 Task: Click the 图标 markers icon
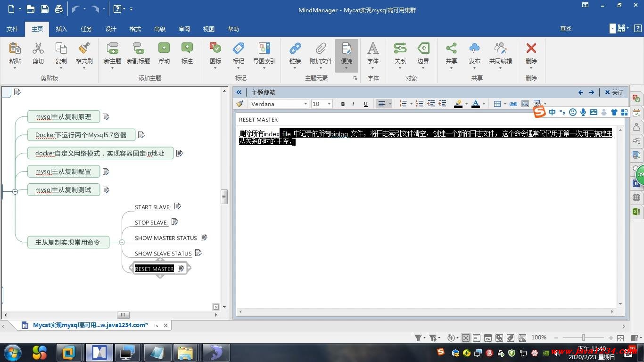pos(215,48)
